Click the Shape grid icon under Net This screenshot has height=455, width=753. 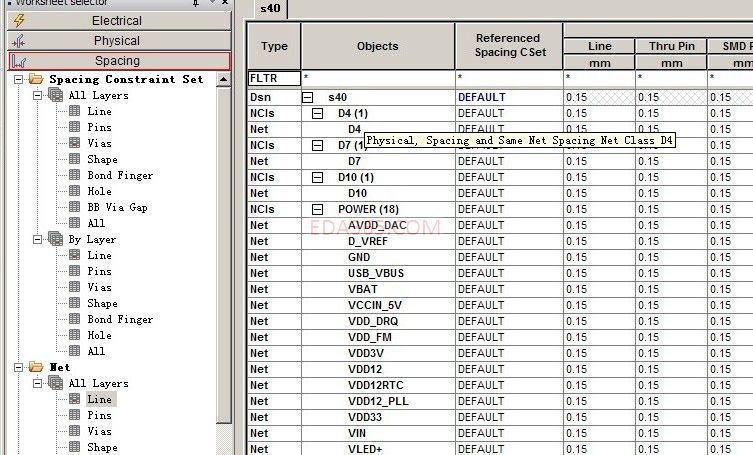tap(74, 447)
